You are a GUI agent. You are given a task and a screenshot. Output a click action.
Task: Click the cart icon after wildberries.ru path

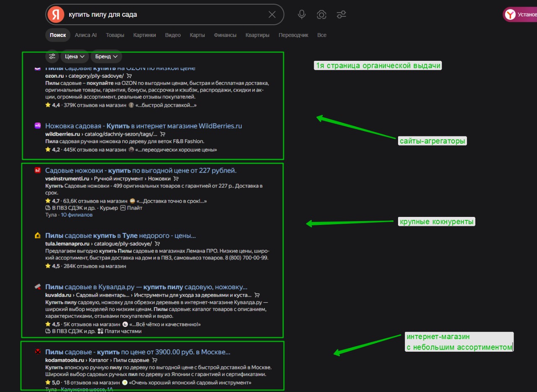point(163,134)
